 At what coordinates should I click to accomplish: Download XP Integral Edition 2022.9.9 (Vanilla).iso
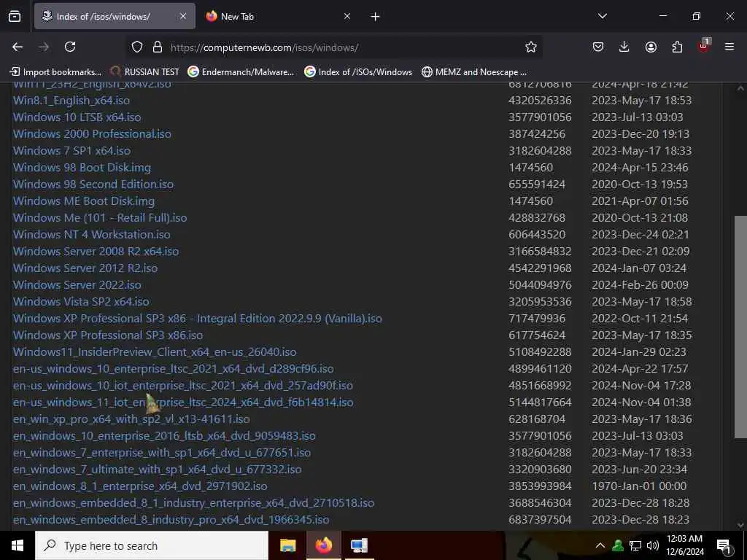197,318
